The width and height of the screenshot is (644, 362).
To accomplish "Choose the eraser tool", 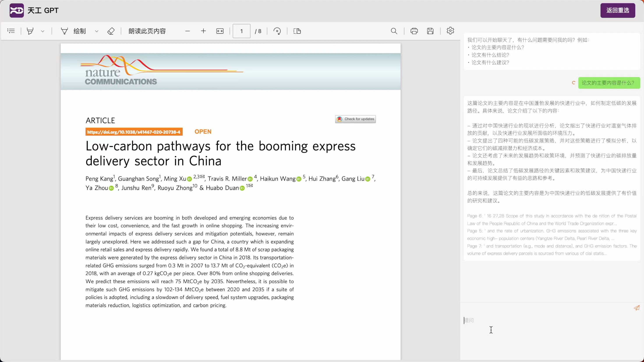I will 111,31.
